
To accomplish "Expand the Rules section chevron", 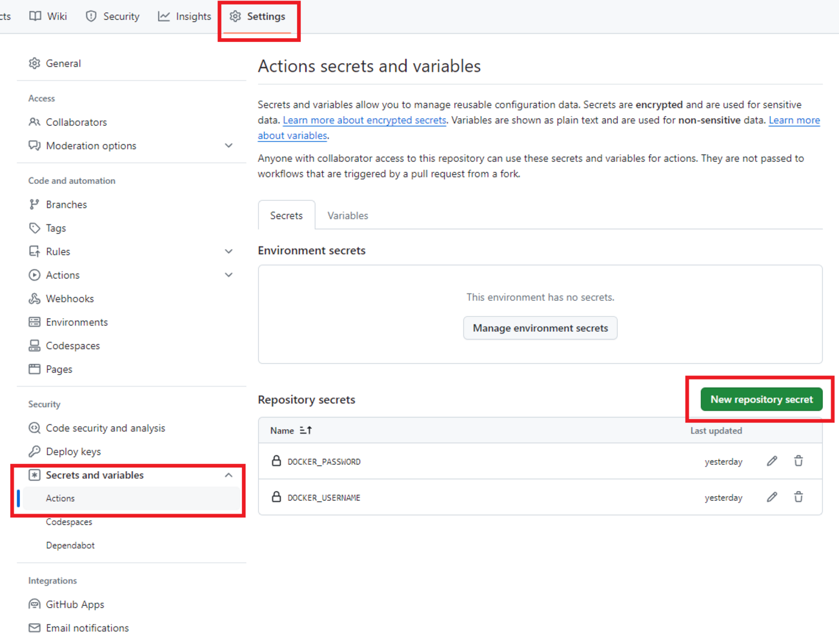I will click(x=228, y=252).
